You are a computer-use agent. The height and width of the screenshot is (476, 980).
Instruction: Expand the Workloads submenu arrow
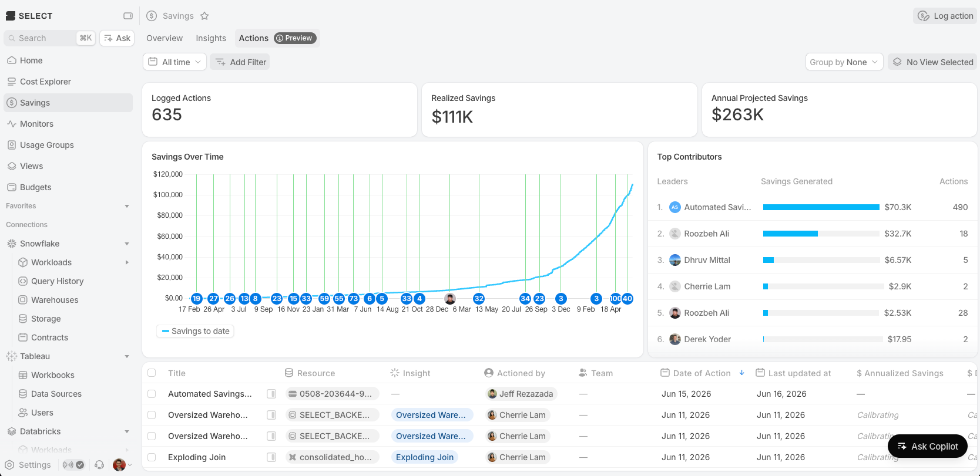click(x=127, y=262)
